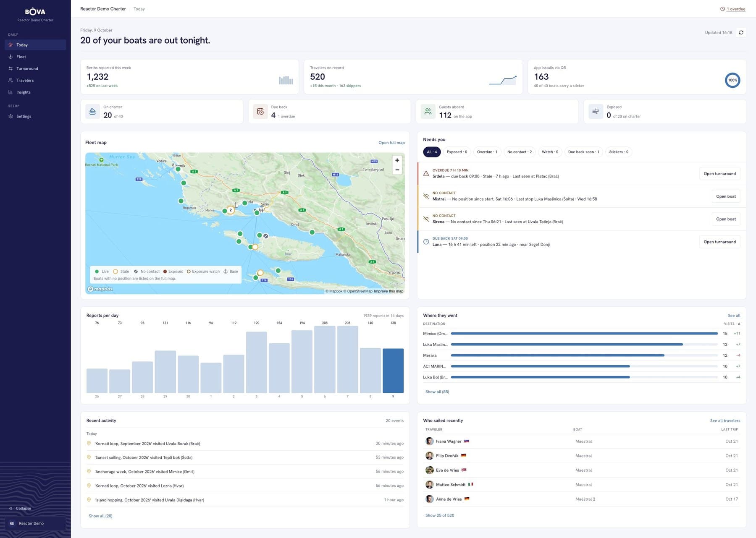Open turnaround for Srdela
Image resolution: width=756 pixels, height=538 pixels.
point(719,174)
